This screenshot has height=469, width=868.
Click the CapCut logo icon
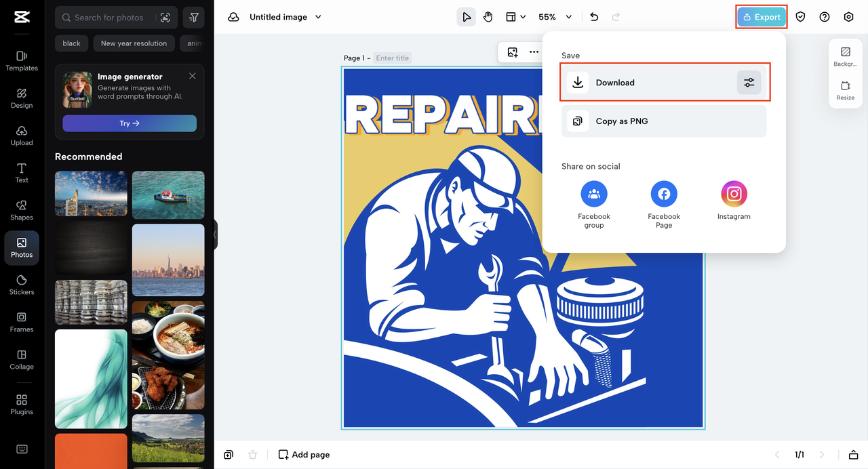coord(22,17)
